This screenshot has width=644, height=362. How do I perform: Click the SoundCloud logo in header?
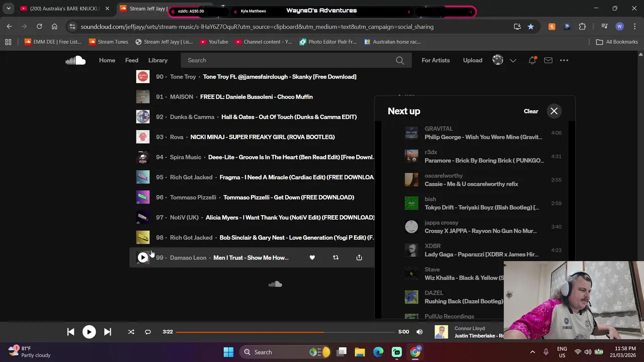click(x=75, y=60)
